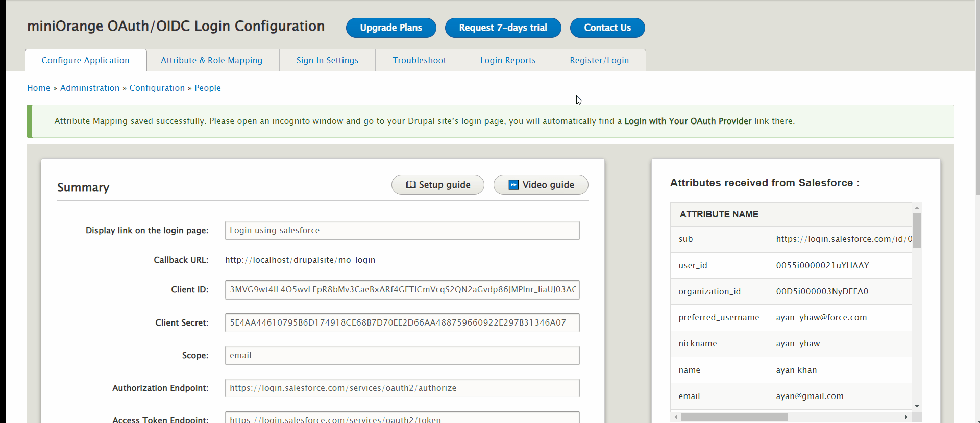Click attributes table scroll down arrow
The width and height of the screenshot is (980, 423).
click(917, 406)
